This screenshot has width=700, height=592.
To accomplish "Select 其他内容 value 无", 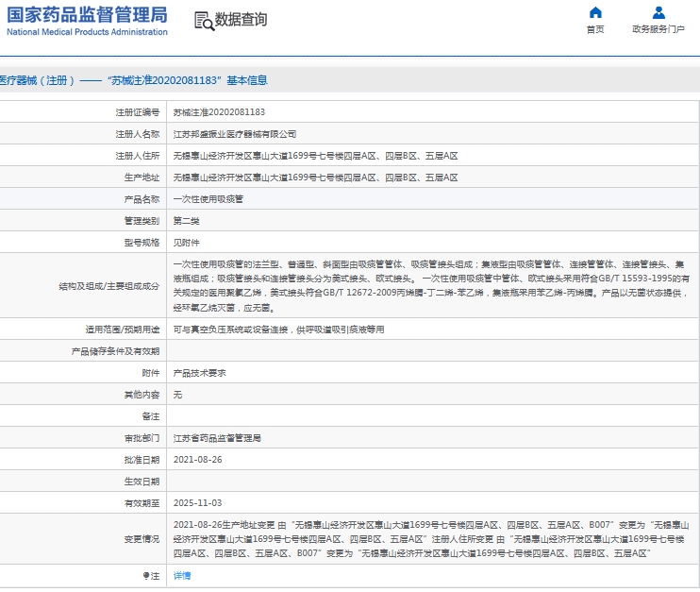I will click(x=177, y=395).
